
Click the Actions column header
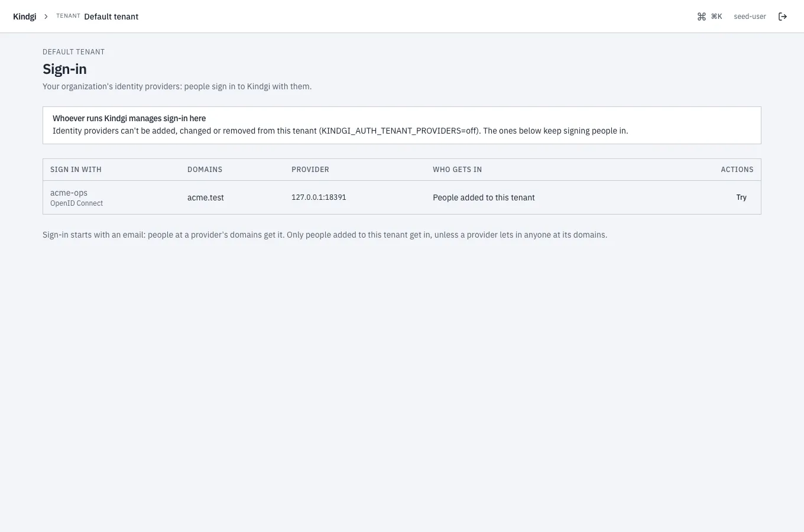(x=737, y=170)
